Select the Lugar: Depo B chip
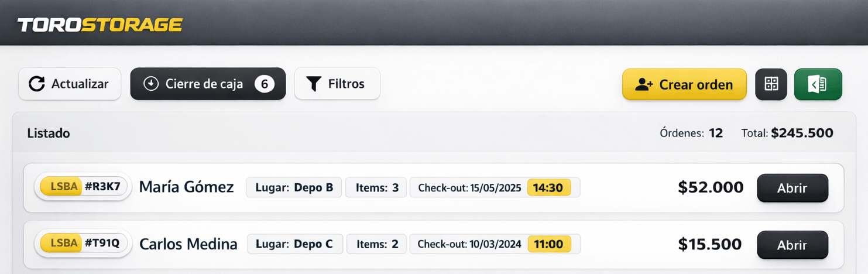The width and height of the screenshot is (868, 274). 294,187
